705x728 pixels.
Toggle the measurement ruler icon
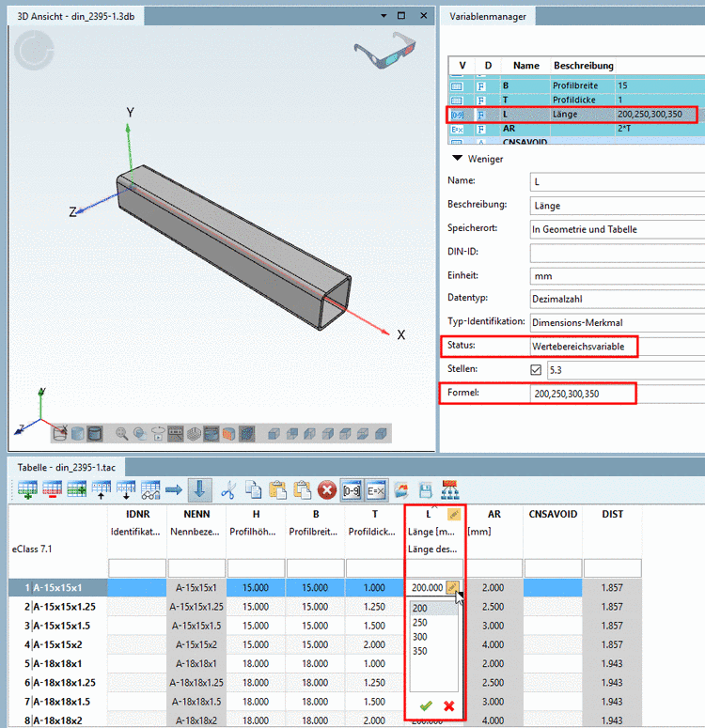tap(176, 434)
